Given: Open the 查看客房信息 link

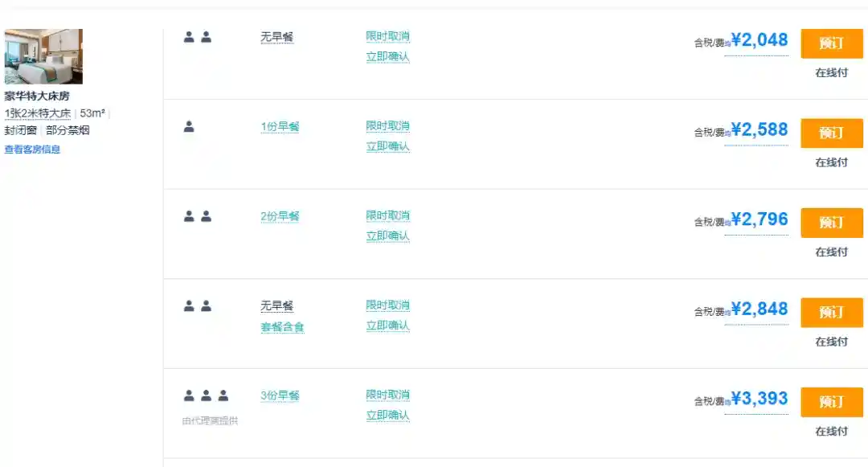Looking at the screenshot, I should [x=32, y=150].
